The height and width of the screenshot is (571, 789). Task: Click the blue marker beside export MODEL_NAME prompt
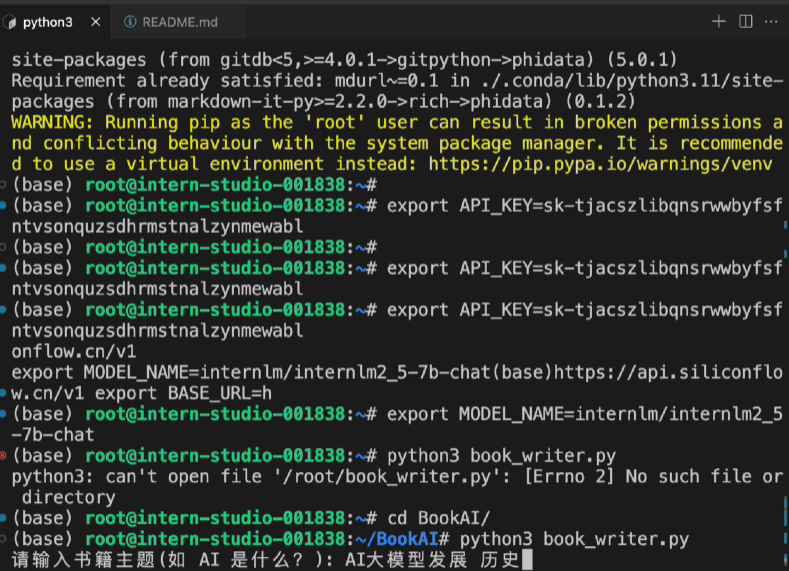[3, 414]
